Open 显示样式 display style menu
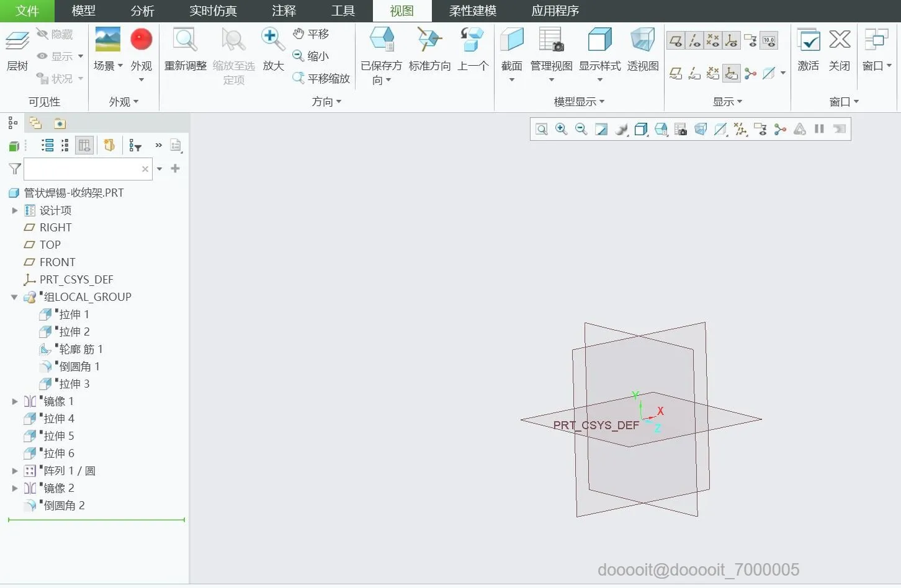Viewport: 901px width, 588px height. coord(599,55)
